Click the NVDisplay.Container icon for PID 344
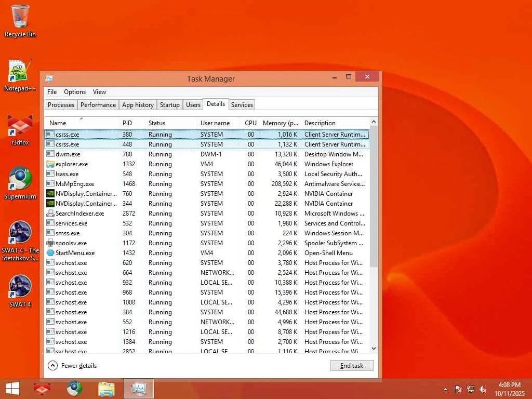532x399 pixels. pyautogui.click(x=50, y=204)
